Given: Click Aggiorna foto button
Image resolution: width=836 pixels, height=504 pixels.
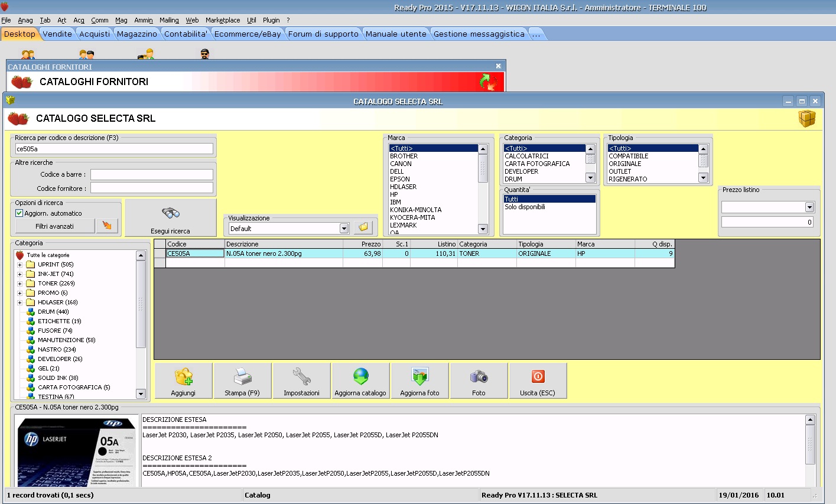Looking at the screenshot, I should [x=419, y=381].
